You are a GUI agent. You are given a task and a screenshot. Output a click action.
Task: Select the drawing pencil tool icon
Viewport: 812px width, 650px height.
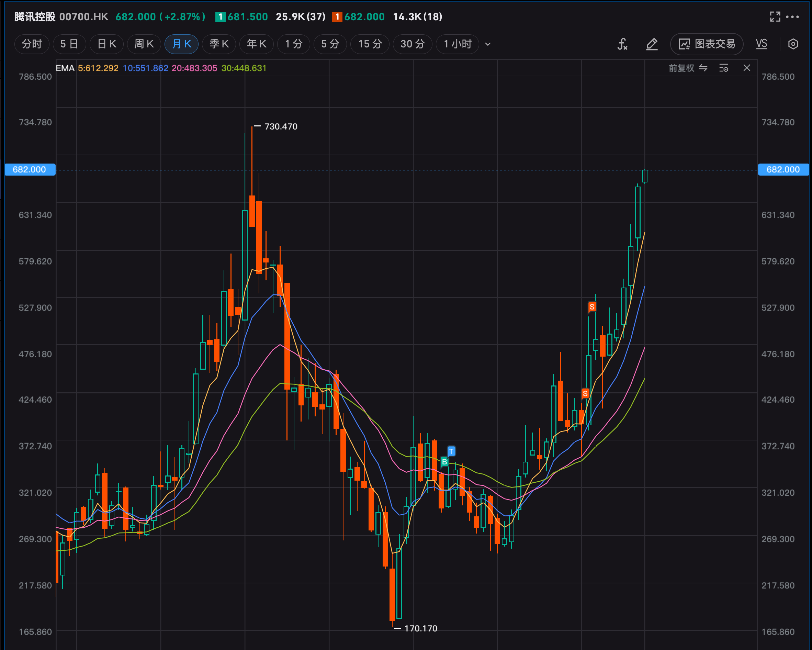pos(652,44)
